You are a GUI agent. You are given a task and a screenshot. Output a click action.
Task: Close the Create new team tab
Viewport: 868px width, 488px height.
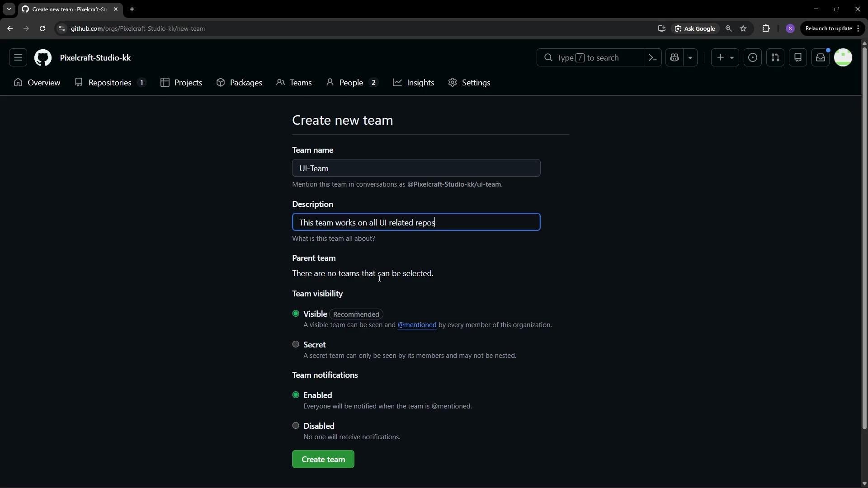[115, 9]
